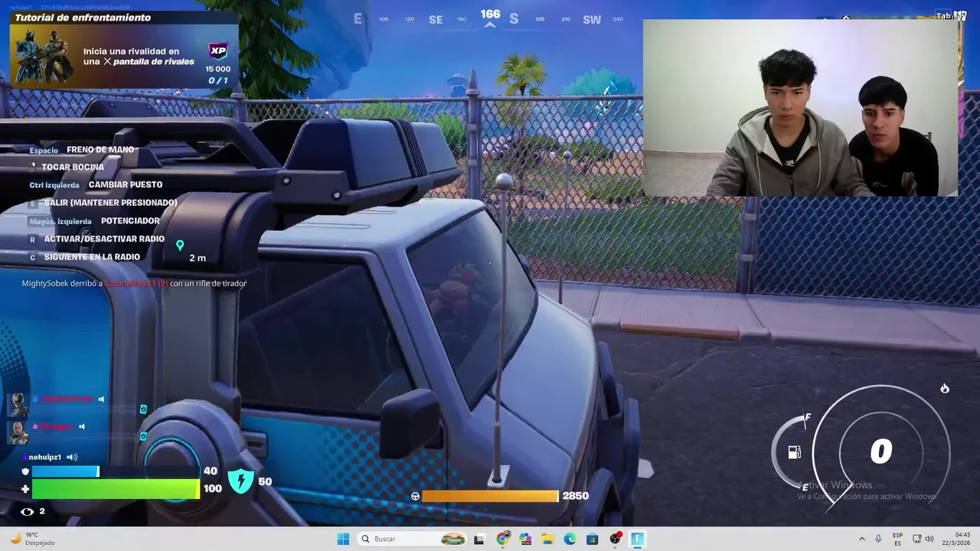Viewport: 980px width, 551px height.
Task: Expand the hidden system tray icons
Action: click(x=862, y=539)
